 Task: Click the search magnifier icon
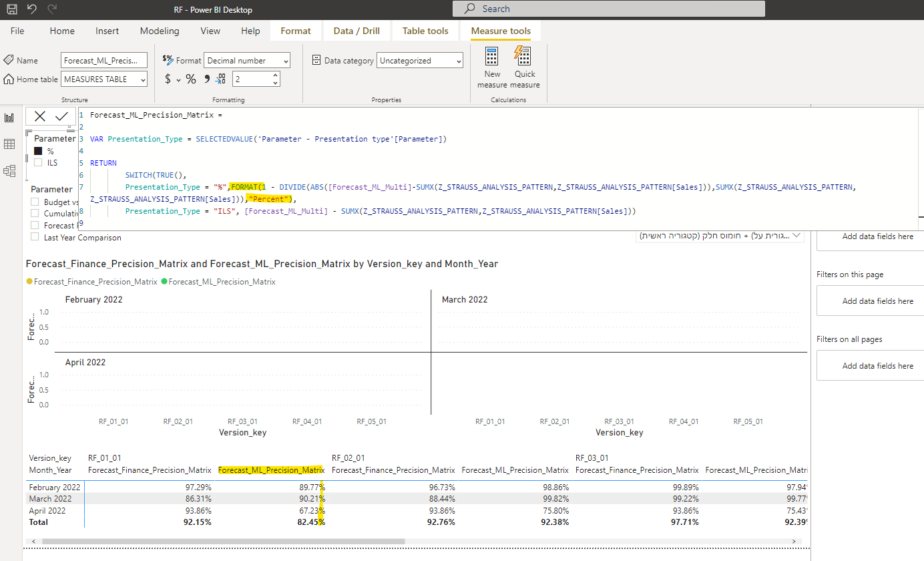pyautogui.click(x=471, y=9)
